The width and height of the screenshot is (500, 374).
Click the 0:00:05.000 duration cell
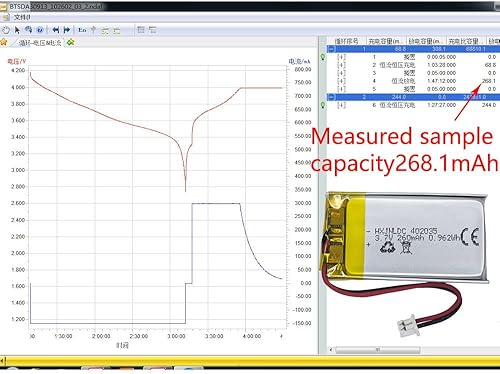441,57
